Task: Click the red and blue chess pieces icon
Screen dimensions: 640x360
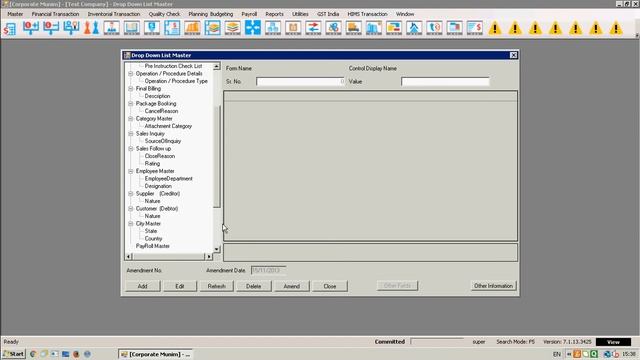Action: click(x=91, y=28)
